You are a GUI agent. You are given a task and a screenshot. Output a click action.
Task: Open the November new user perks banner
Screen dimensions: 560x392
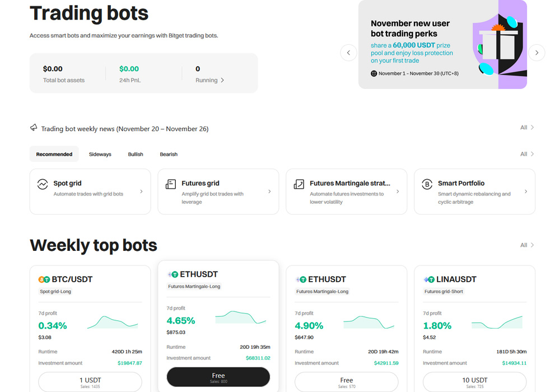coord(442,44)
